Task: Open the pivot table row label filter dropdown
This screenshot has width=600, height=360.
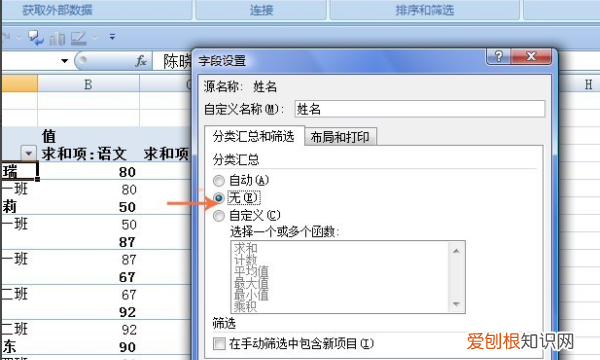Action: (x=28, y=153)
